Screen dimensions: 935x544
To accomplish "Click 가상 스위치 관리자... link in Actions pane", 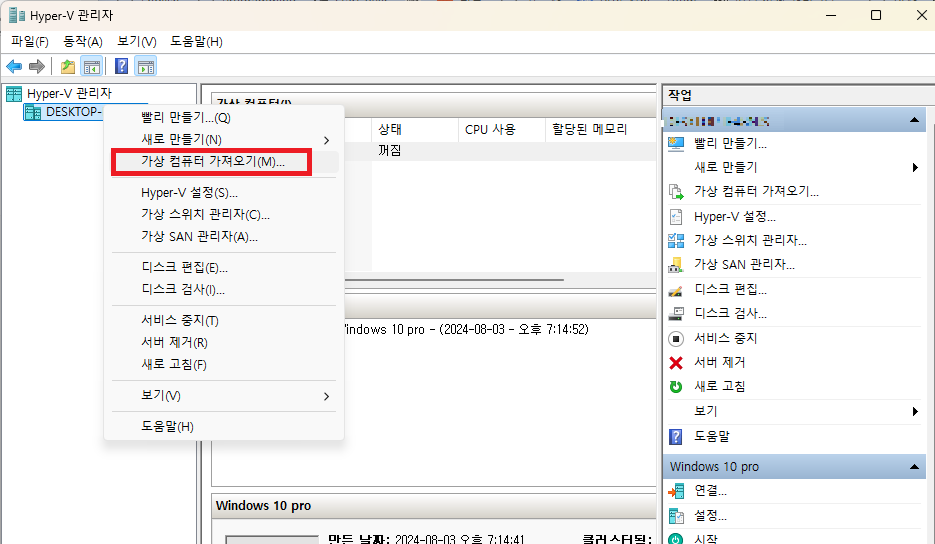I will [750, 240].
